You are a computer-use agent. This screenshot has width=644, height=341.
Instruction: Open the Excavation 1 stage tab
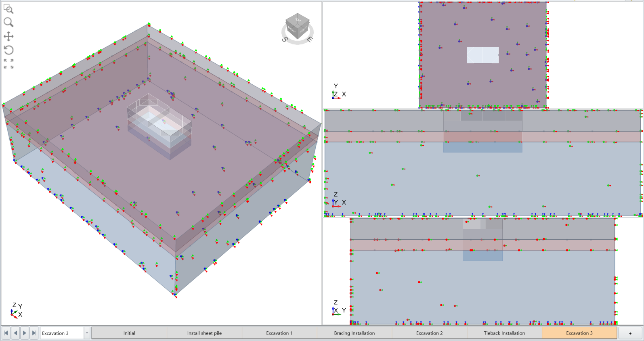pos(279,333)
